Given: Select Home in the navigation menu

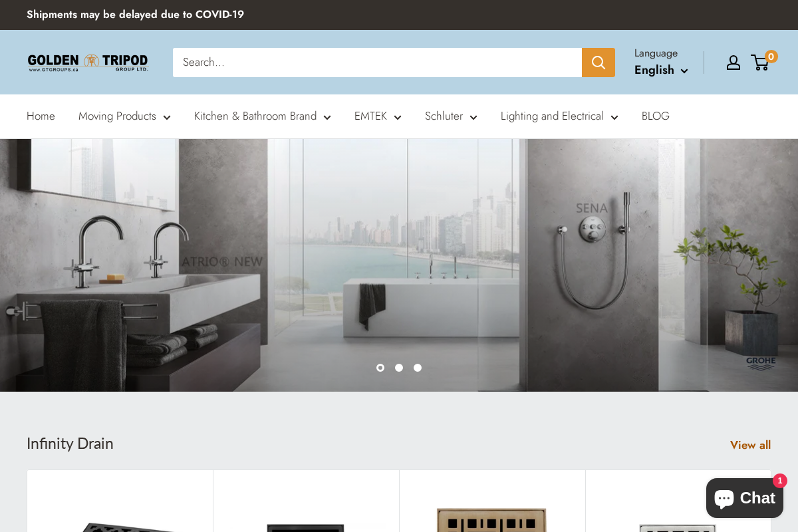Looking at the screenshot, I should pyautogui.click(x=41, y=116).
